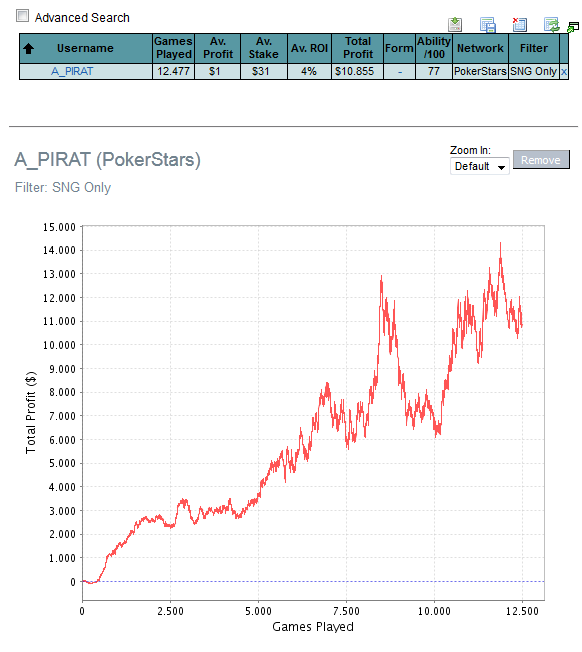The image size is (582, 652).
Task: Click the Filter column header
Action: (534, 48)
